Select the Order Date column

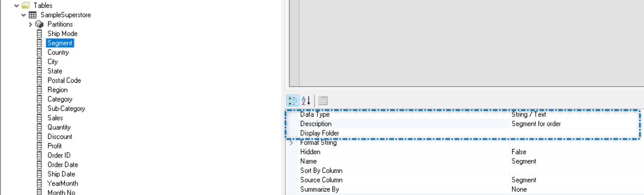click(x=63, y=165)
